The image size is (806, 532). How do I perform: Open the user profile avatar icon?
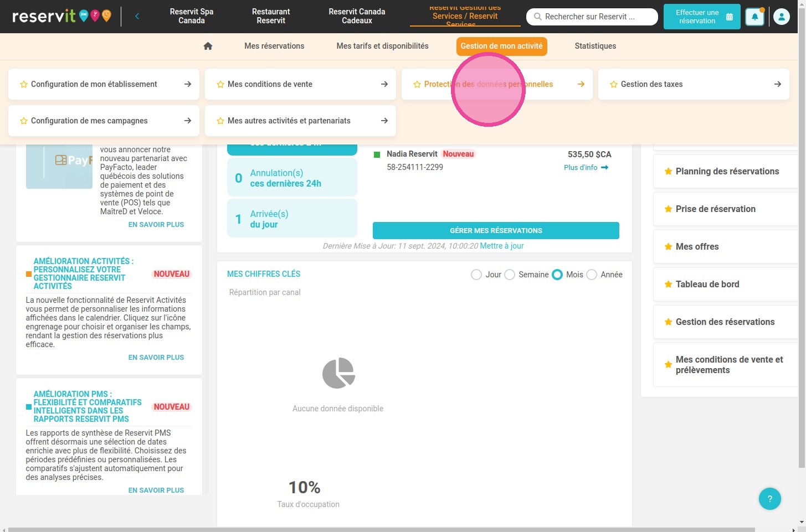(x=781, y=17)
